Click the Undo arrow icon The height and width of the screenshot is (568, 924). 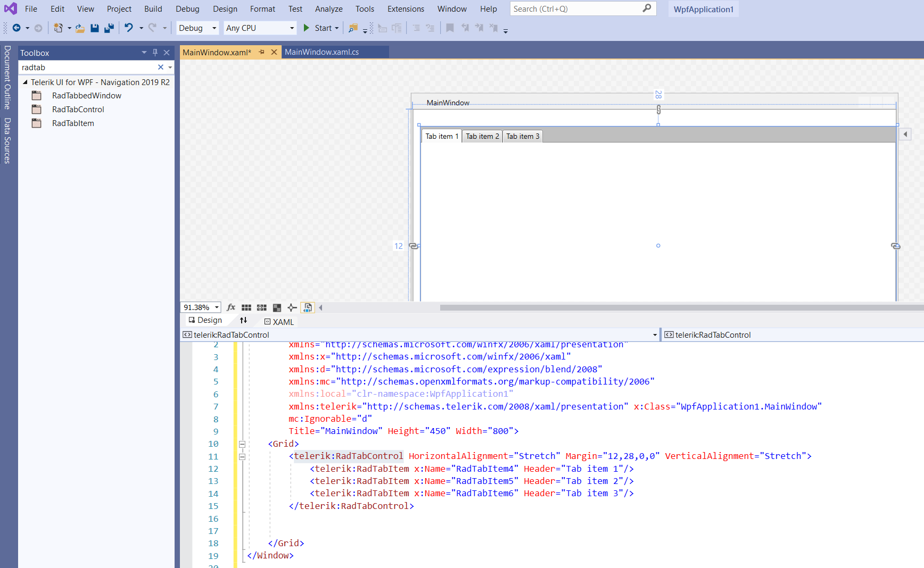point(129,28)
